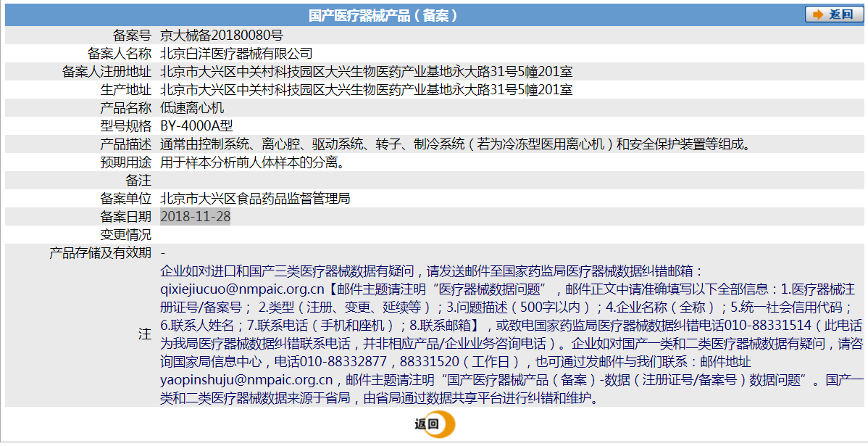Click the text 用于样本分析前人体样本的分离。

(x=252, y=162)
